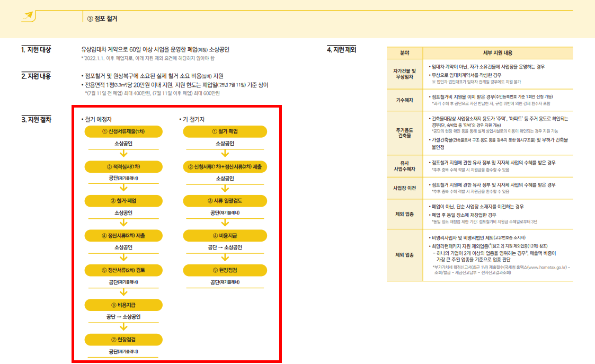Click the 세부 지원 내용 table header cell

[x=498, y=53]
